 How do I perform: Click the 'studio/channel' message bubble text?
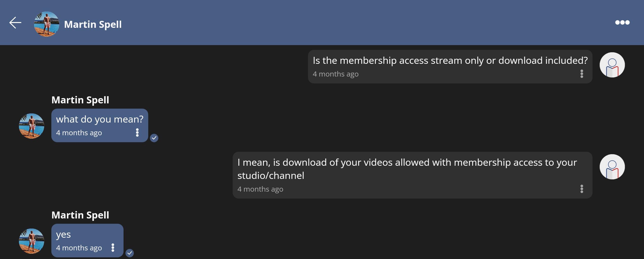pos(271,176)
